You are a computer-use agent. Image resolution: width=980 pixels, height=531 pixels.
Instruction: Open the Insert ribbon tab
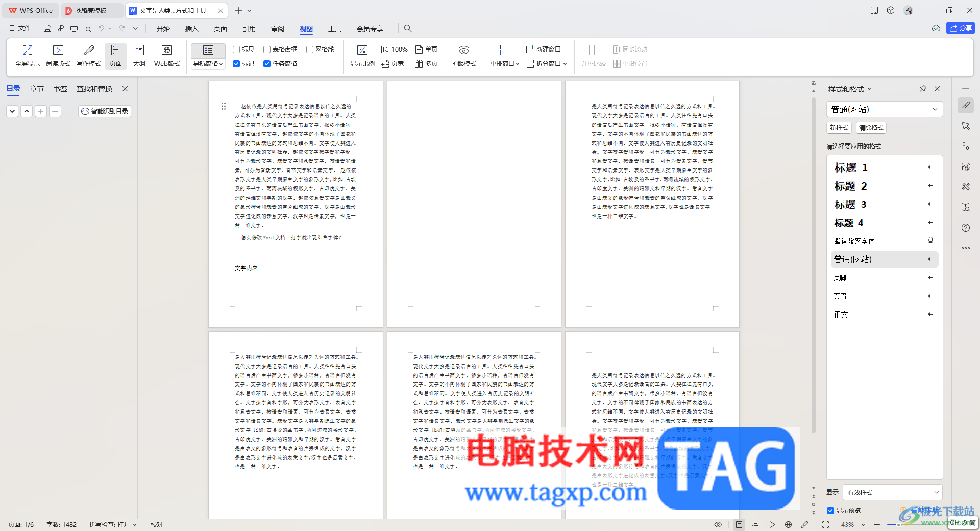click(192, 29)
